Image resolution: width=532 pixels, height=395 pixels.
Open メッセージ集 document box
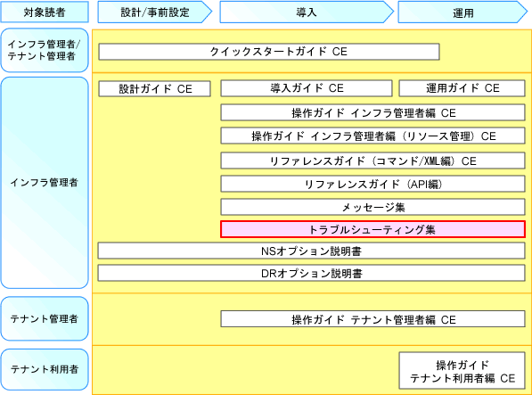pyautogui.click(x=372, y=208)
